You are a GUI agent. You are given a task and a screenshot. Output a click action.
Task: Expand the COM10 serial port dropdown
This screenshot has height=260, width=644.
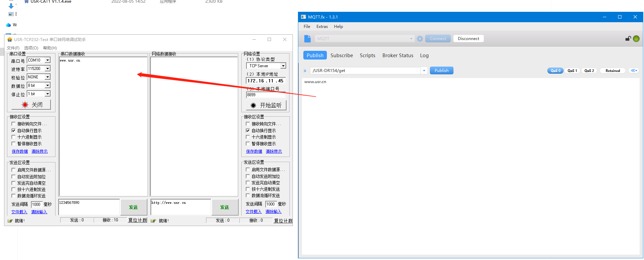[47, 60]
